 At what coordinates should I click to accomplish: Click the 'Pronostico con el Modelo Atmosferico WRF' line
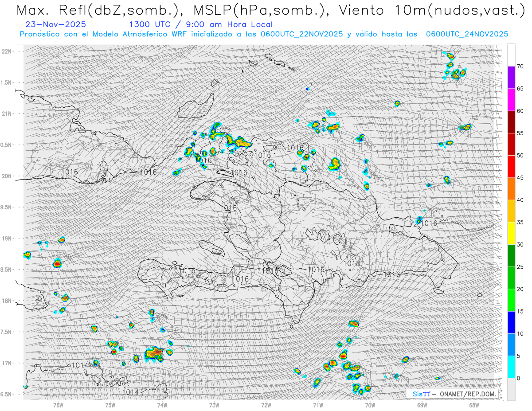[264, 34]
